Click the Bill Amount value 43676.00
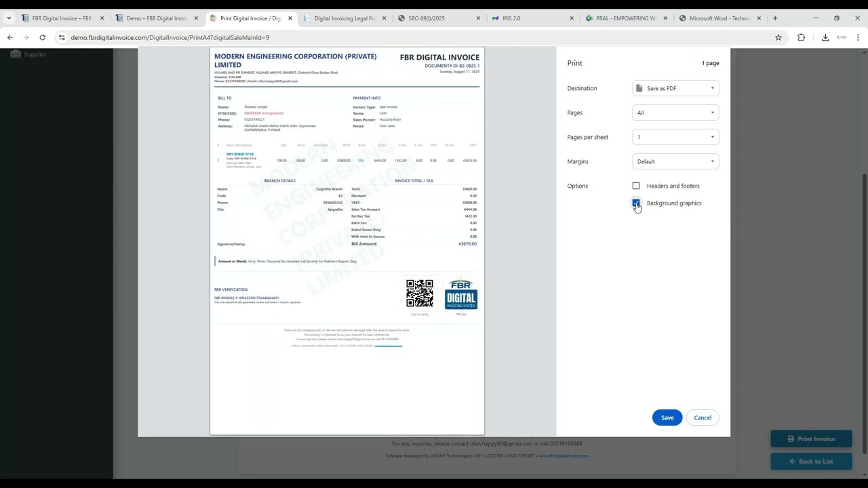The width and height of the screenshot is (868, 488). 467,244
